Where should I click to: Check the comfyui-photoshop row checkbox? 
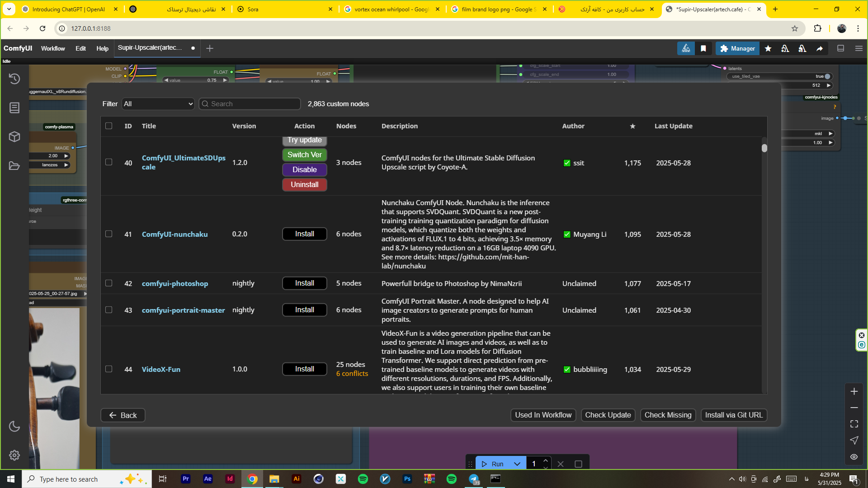pos(109,283)
